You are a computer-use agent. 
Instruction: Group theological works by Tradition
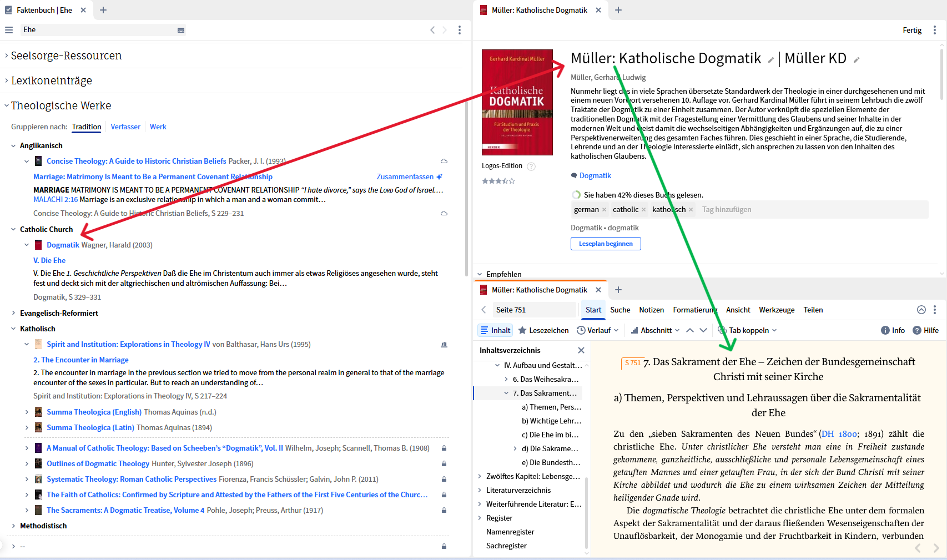pyautogui.click(x=87, y=127)
